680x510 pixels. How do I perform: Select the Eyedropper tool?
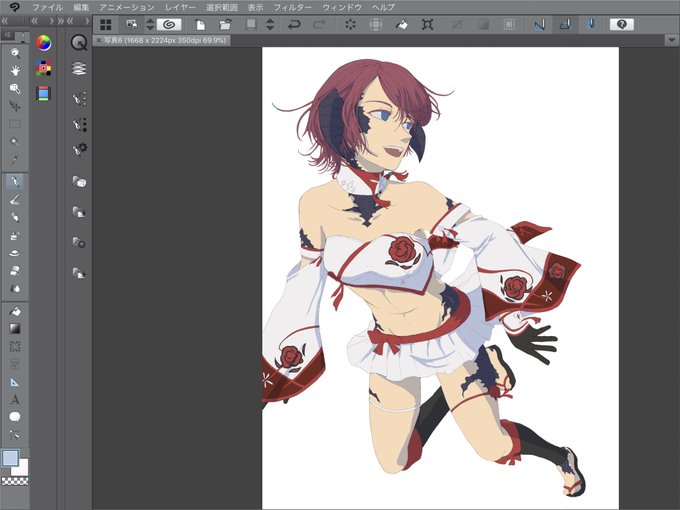pos(15,159)
